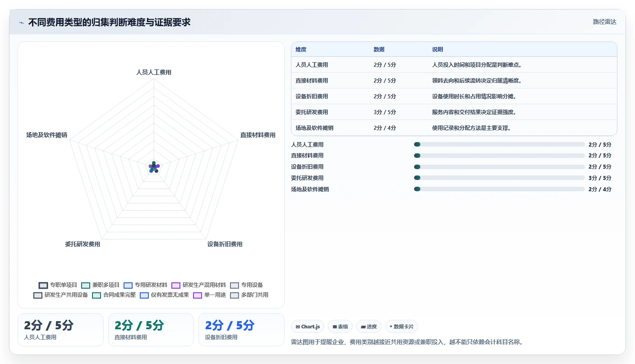The height and width of the screenshot is (364, 635).
Task: Click the 3分 / 5分 table data cell
Action: (x=385, y=112)
